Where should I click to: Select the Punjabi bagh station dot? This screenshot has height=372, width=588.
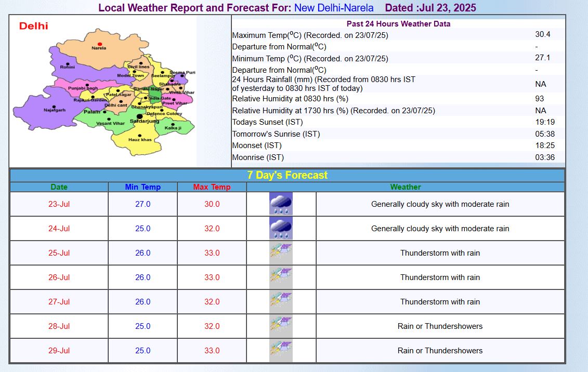(87, 85)
